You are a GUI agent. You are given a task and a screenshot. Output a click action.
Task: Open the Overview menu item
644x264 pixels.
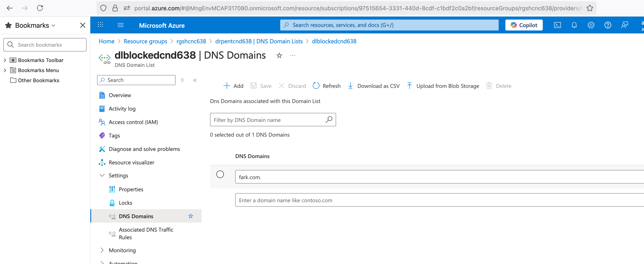click(x=120, y=95)
